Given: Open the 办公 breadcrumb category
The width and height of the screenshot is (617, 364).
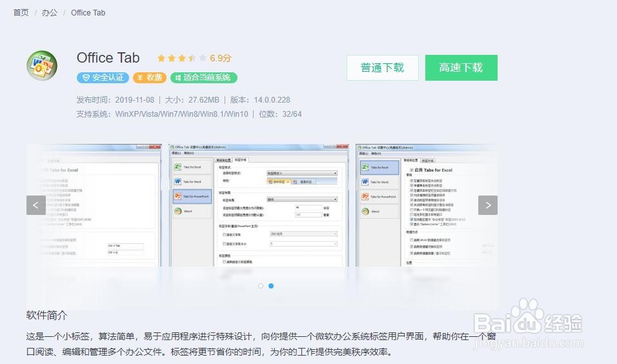Looking at the screenshot, I should [50, 13].
